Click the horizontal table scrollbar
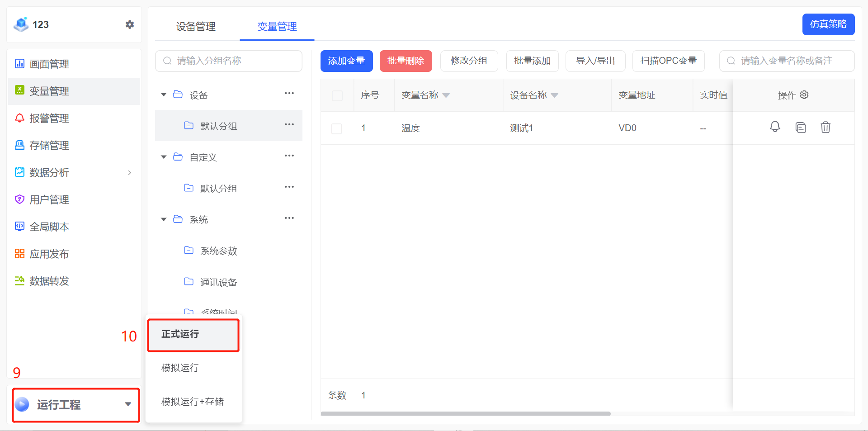Screen dimensions: 868x431 click(466, 413)
